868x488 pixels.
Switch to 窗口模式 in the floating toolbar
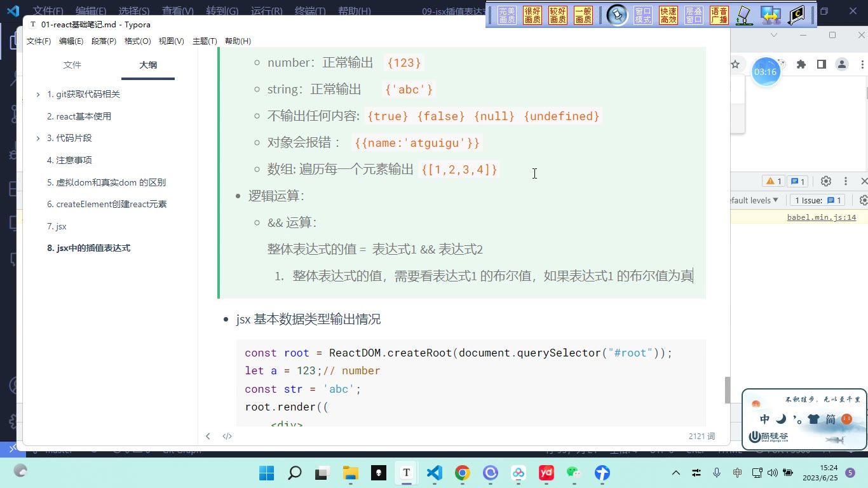tap(643, 15)
